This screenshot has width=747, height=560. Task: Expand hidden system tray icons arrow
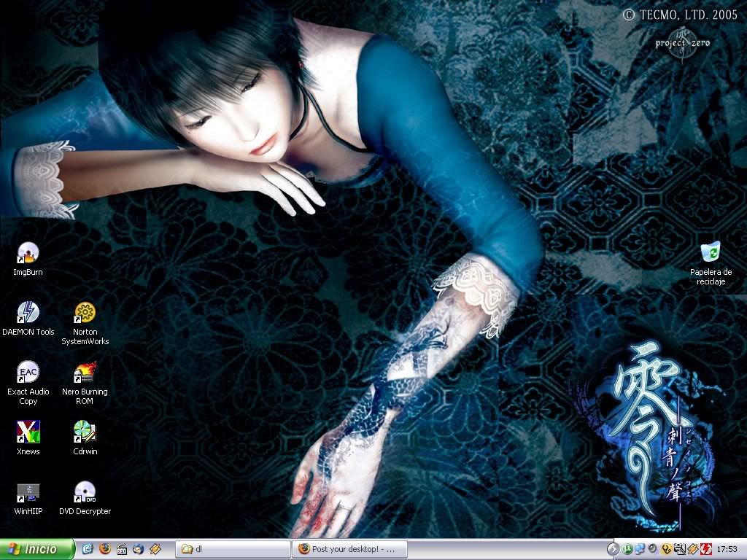(x=614, y=549)
